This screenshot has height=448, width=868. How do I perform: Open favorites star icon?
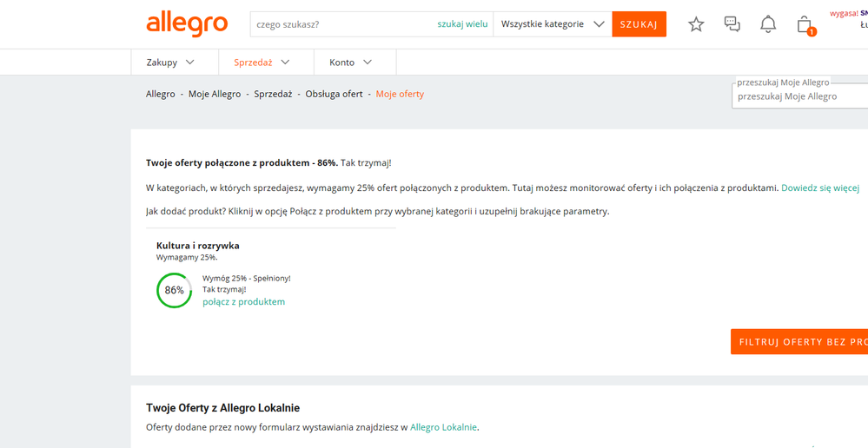[x=696, y=24]
